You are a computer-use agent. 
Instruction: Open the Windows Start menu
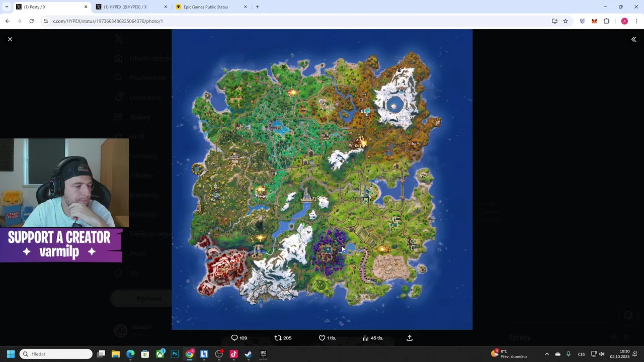click(x=11, y=354)
